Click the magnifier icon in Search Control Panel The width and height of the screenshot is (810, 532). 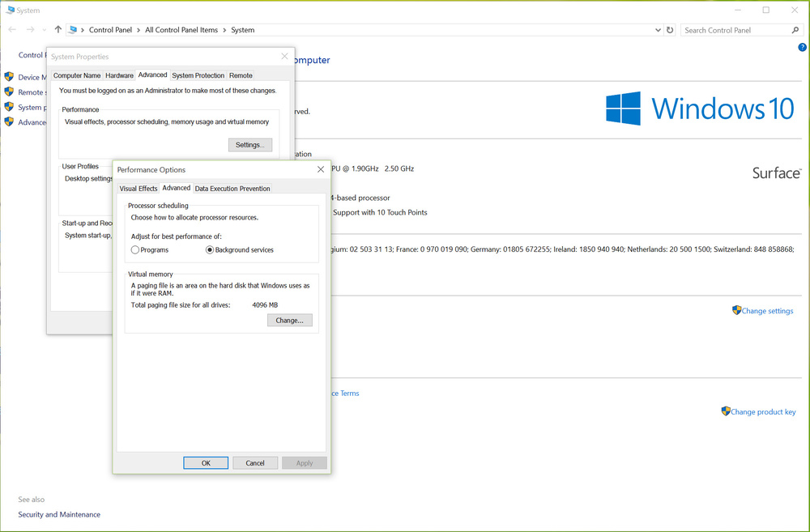coord(795,30)
